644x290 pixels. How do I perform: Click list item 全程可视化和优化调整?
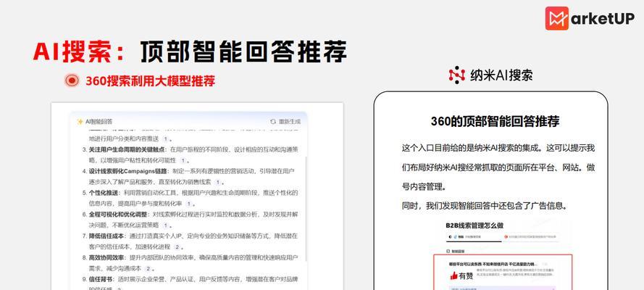pyautogui.click(x=117, y=215)
